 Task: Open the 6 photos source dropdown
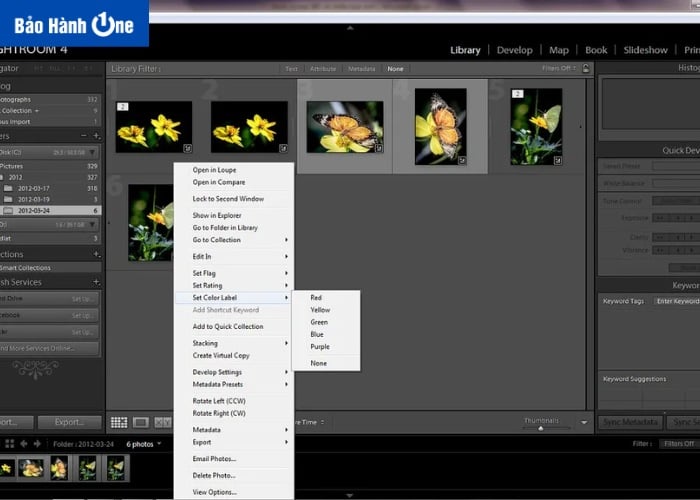143,444
